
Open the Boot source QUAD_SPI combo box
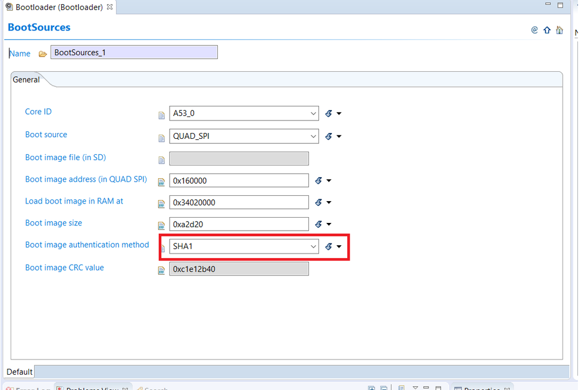click(244, 136)
